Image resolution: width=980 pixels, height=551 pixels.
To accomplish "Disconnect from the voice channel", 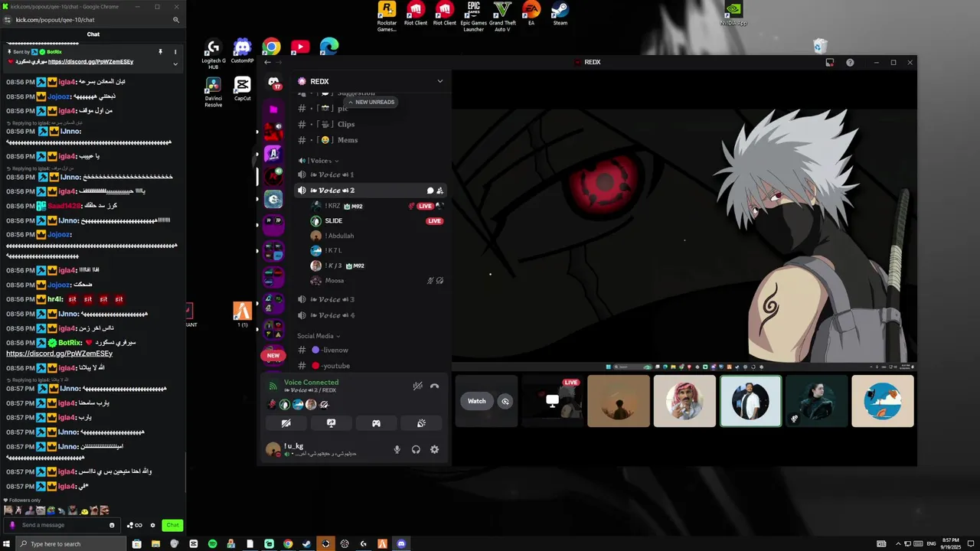I will pyautogui.click(x=434, y=386).
